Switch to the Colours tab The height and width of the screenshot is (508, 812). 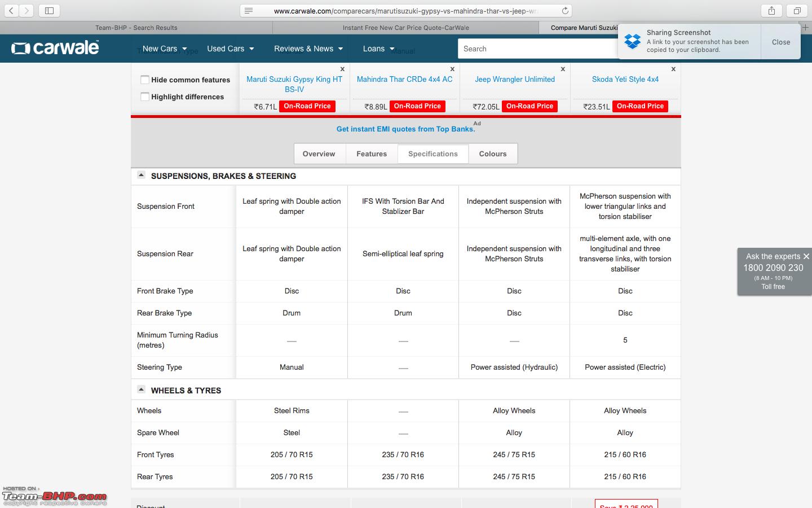[493, 154]
